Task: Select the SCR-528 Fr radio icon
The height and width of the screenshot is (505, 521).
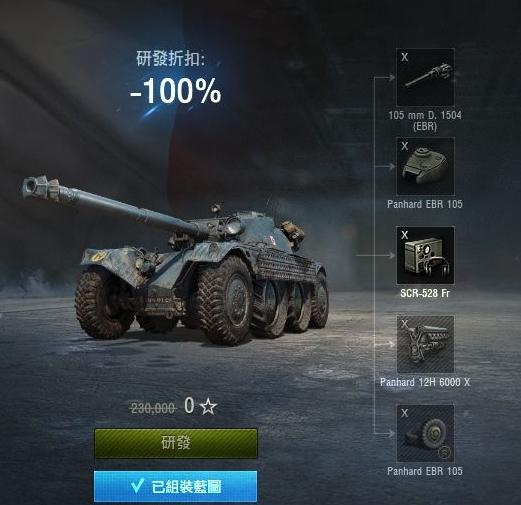Action: (425, 255)
